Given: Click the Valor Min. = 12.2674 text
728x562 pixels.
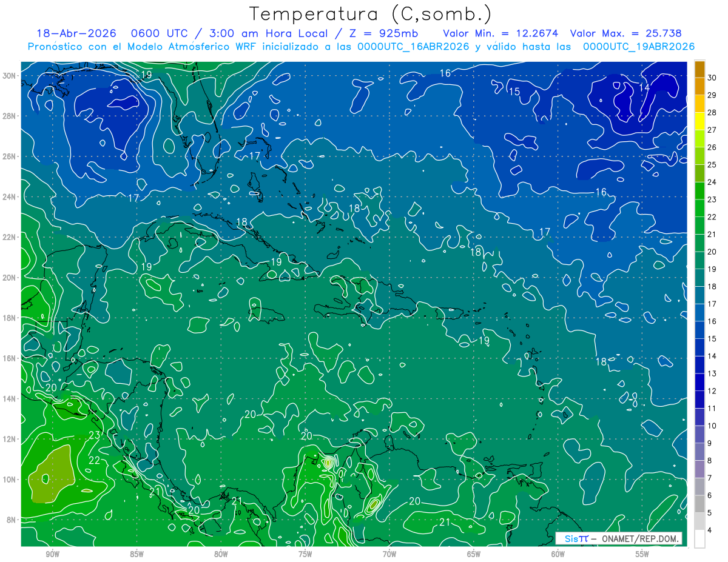Looking at the screenshot, I should [500, 33].
